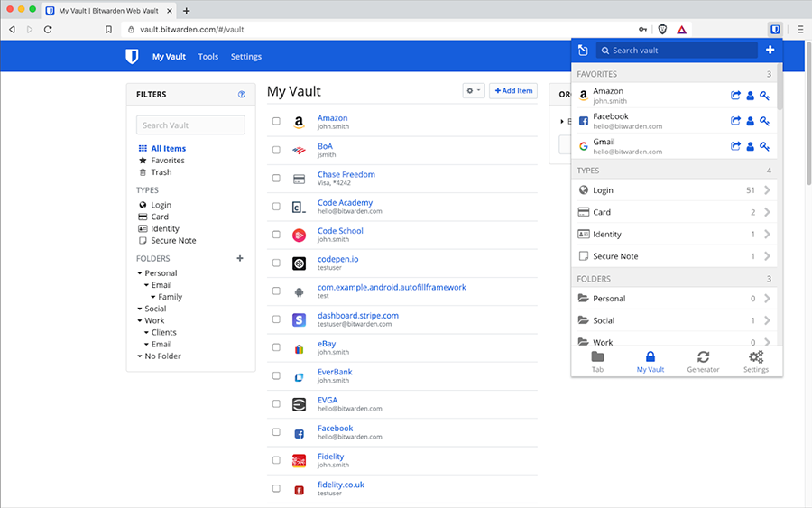Launch Gmail favorite using its launch icon
The width and height of the screenshot is (812, 508).
735,146
